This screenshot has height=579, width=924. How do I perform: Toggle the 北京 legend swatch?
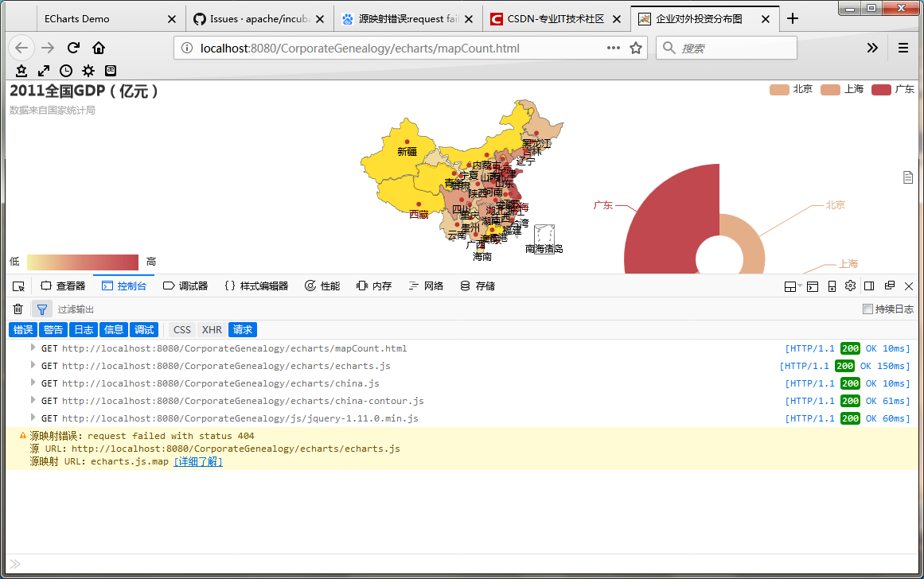coord(779,90)
